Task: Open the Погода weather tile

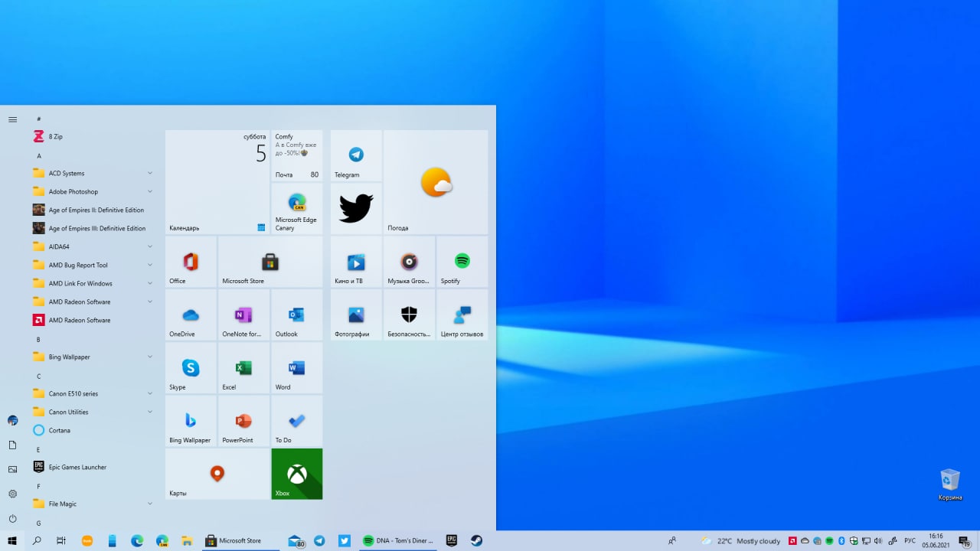Action: pyautogui.click(x=436, y=182)
